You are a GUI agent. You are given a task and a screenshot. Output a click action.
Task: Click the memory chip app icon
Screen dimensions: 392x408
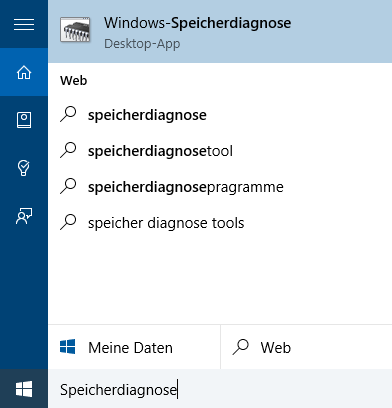(x=75, y=30)
